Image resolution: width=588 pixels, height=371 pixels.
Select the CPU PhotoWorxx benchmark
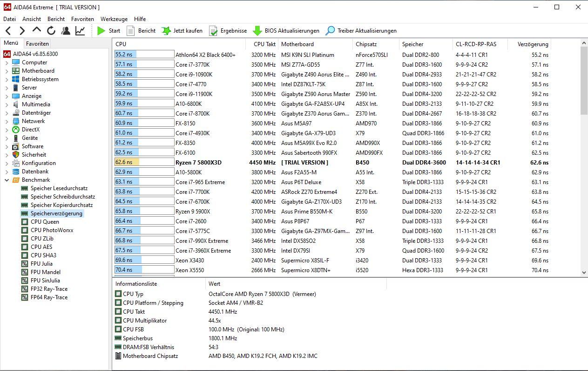(52, 230)
